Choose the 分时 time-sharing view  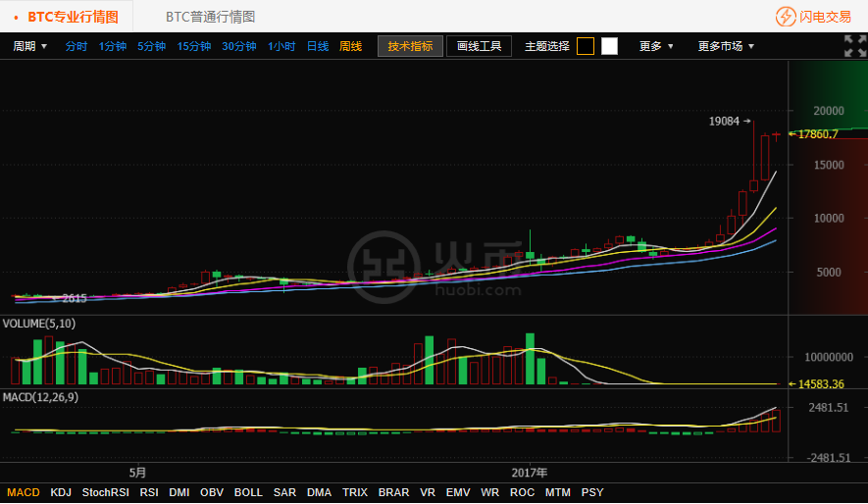(x=77, y=46)
